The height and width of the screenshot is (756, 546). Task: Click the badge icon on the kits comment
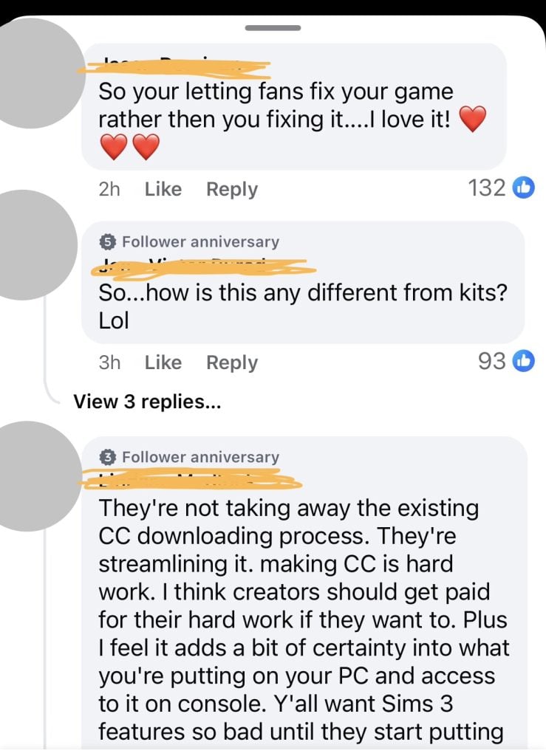108,241
